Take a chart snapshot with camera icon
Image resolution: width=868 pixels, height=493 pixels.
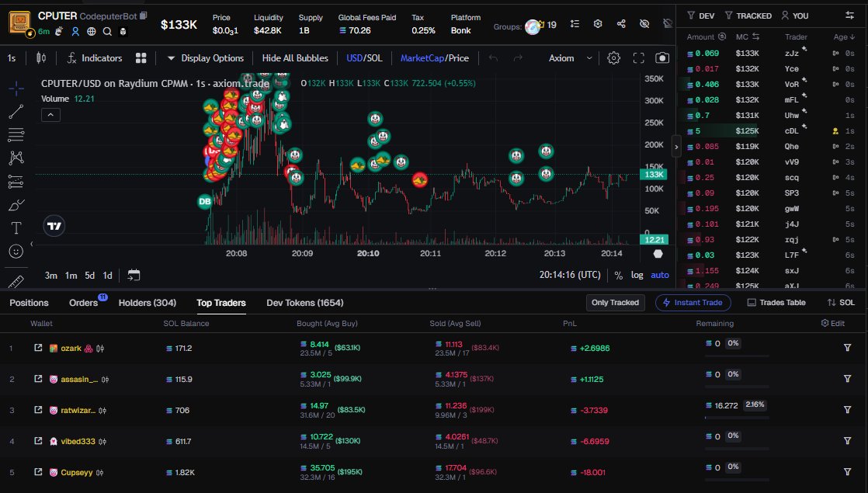(662, 58)
